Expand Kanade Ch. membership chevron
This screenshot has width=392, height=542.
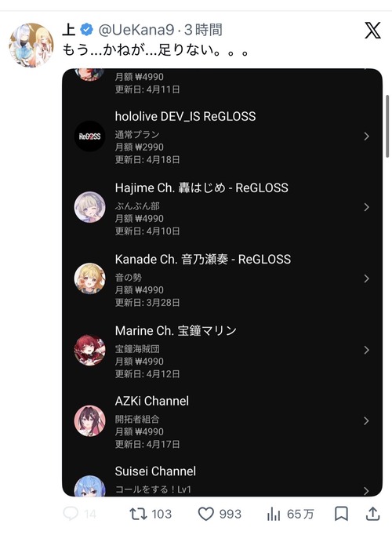(366, 278)
